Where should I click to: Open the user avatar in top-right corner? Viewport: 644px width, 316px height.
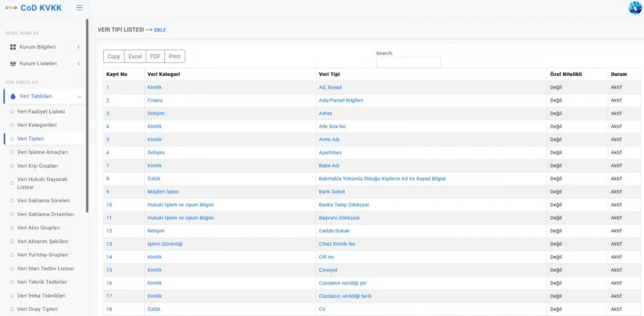point(635,8)
